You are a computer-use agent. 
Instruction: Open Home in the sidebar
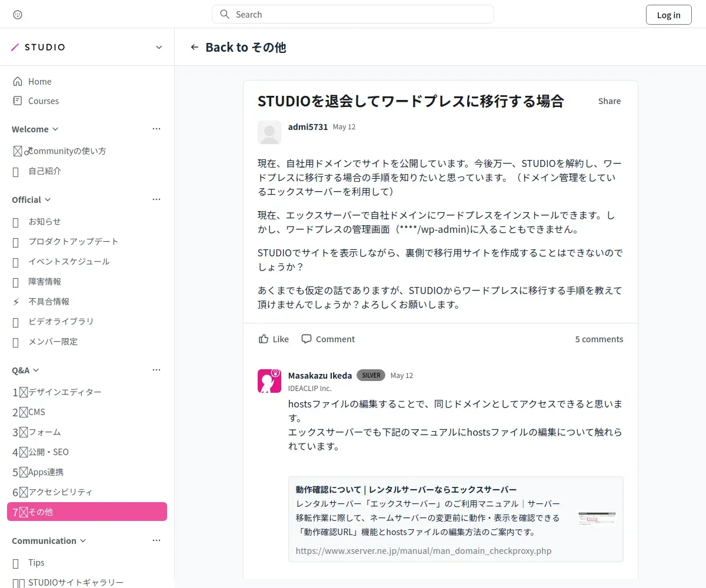(87, 81)
